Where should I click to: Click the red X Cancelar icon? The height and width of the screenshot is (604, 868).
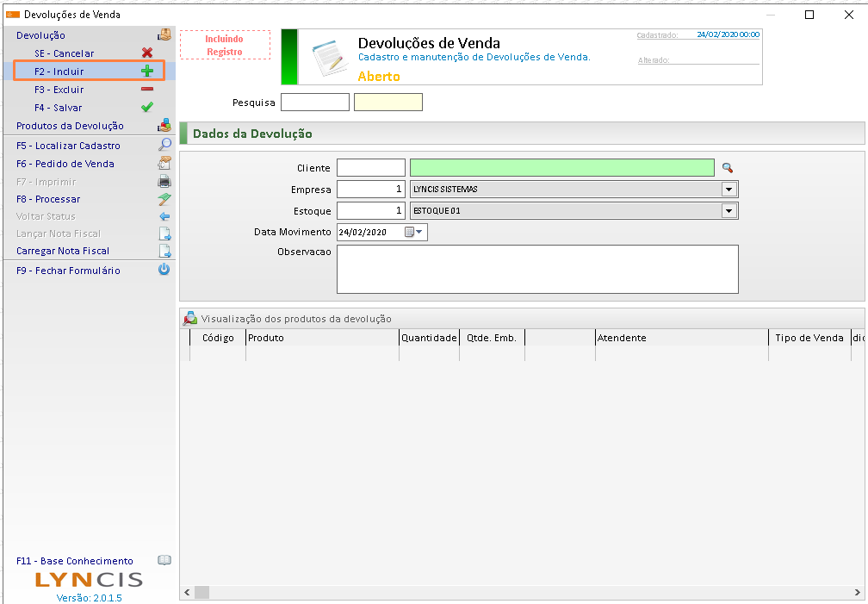146,53
